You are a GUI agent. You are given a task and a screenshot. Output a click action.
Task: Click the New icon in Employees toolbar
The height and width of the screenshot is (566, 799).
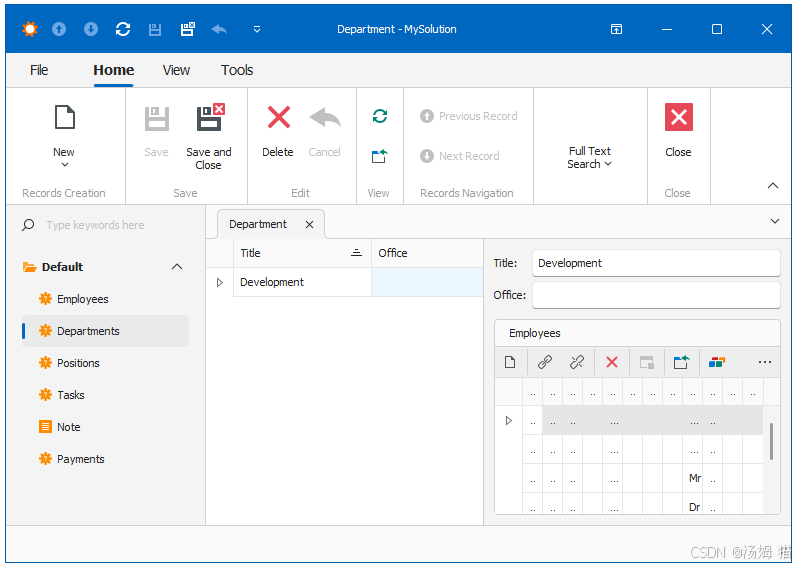(510, 362)
